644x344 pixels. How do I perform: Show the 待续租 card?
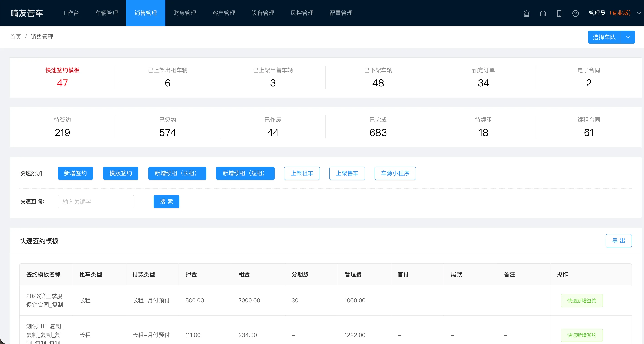point(483,127)
